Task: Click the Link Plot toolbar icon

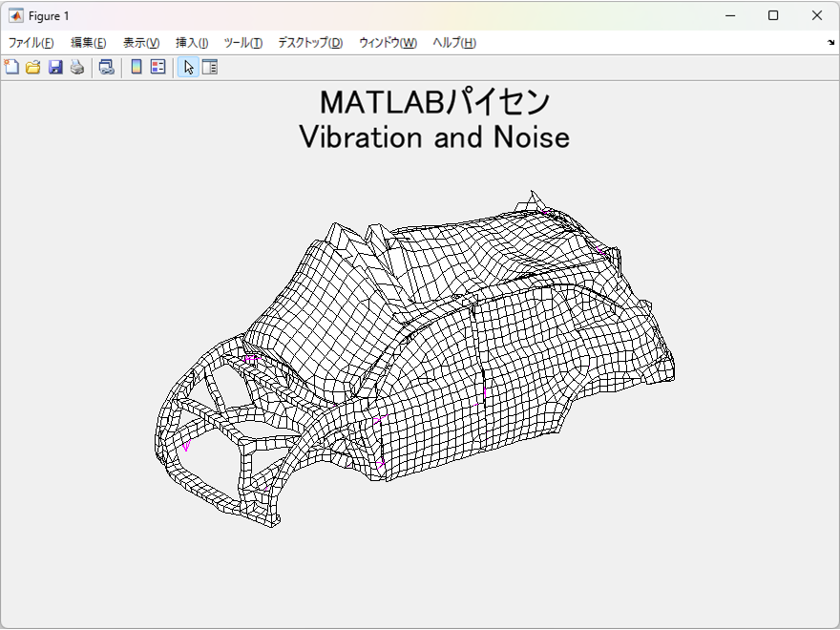Action: (107, 67)
